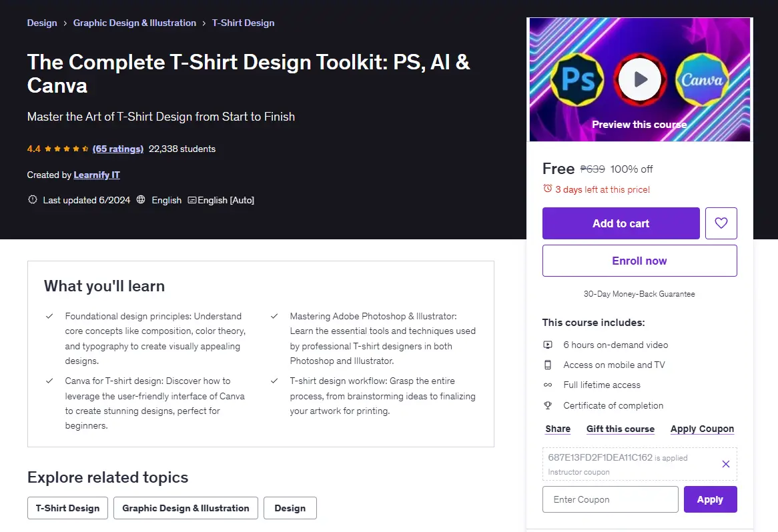The height and width of the screenshot is (532, 778).
Task: Click the course title heading
Action: point(249,73)
